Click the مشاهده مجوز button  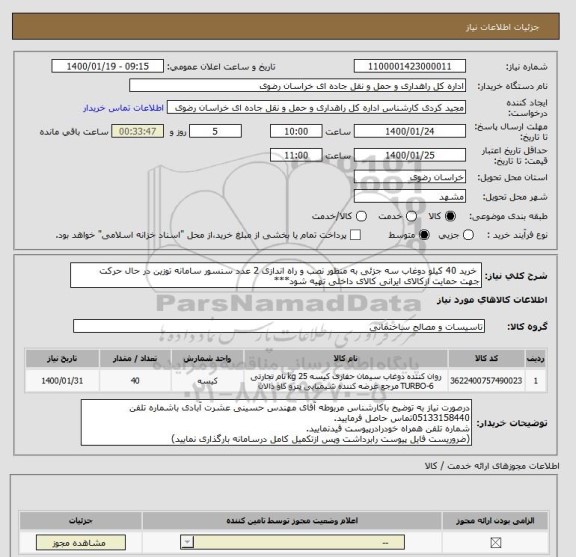coord(81,543)
